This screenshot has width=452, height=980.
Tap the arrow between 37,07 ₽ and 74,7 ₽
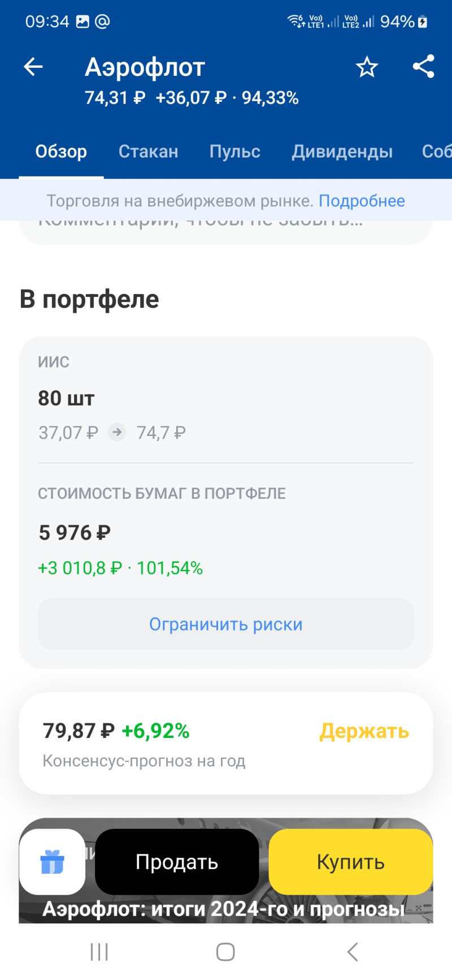[117, 433]
